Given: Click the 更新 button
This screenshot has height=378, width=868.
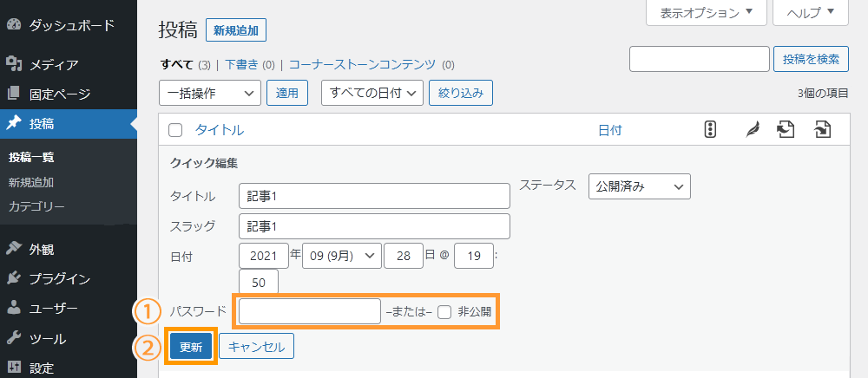Looking at the screenshot, I should [191, 347].
